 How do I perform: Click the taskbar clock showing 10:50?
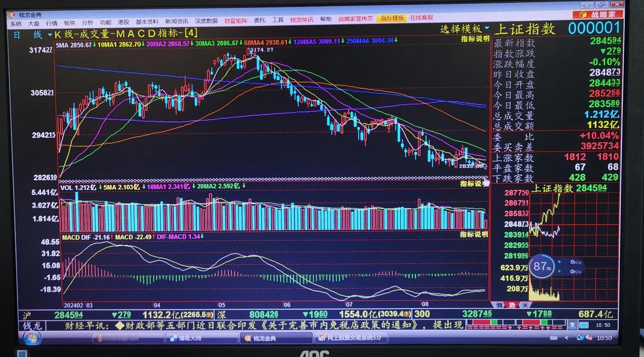(x=604, y=337)
